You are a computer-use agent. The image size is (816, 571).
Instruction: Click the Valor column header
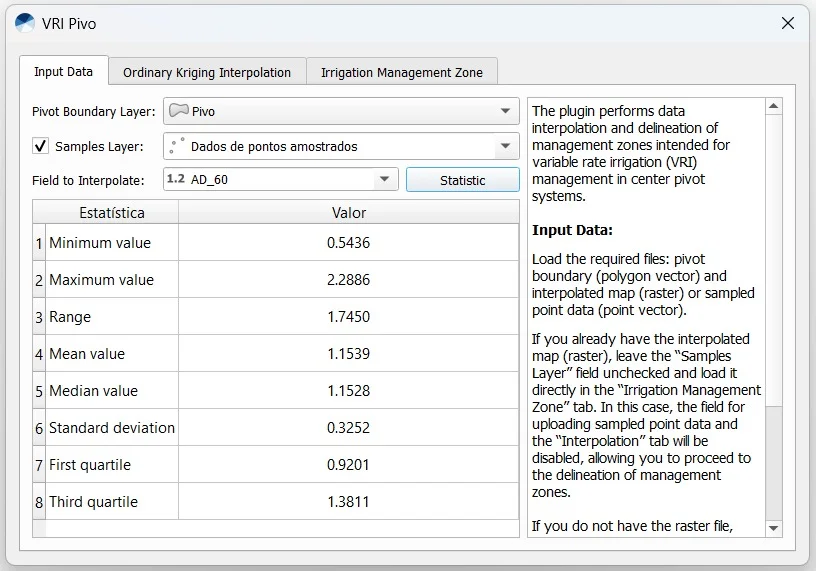pyautogui.click(x=349, y=212)
